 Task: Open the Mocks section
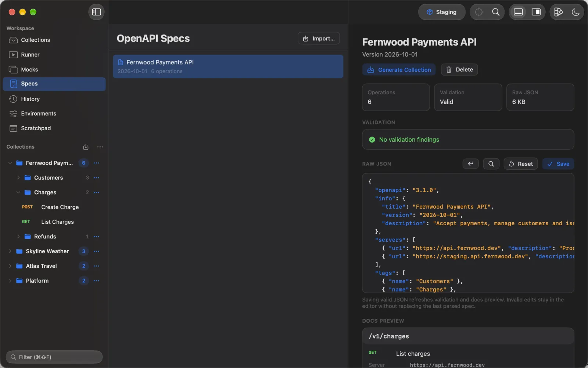click(x=54, y=70)
